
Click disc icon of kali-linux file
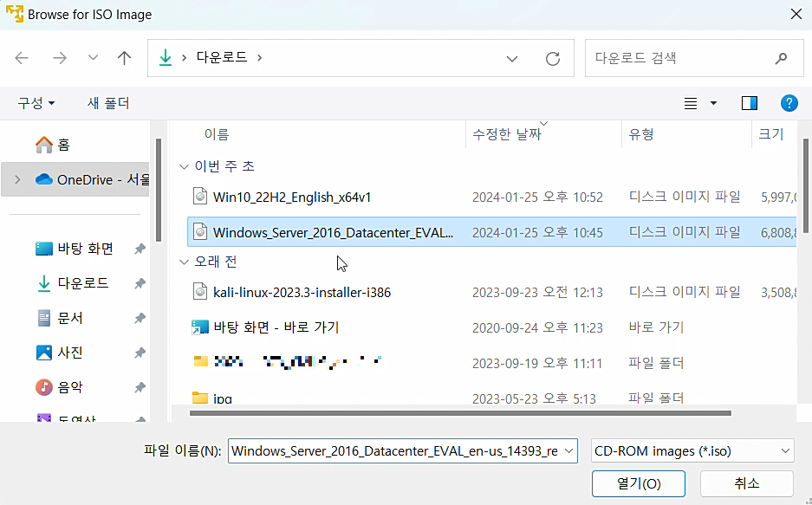[x=200, y=292]
